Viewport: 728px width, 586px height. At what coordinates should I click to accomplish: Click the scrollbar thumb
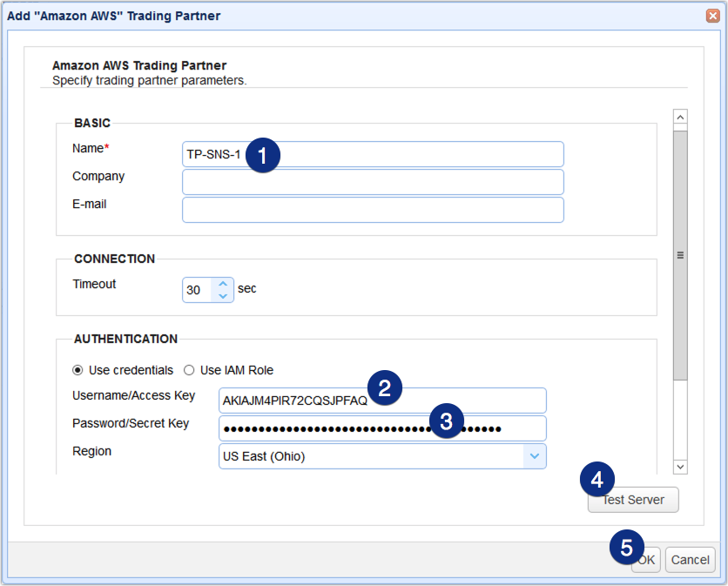pyautogui.click(x=680, y=257)
